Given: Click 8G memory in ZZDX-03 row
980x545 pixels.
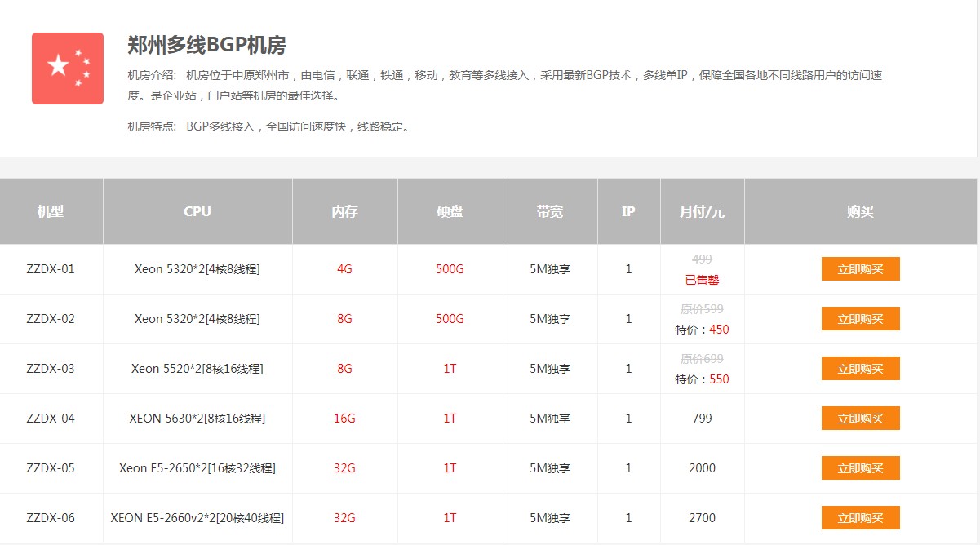Looking at the screenshot, I should 344,369.
